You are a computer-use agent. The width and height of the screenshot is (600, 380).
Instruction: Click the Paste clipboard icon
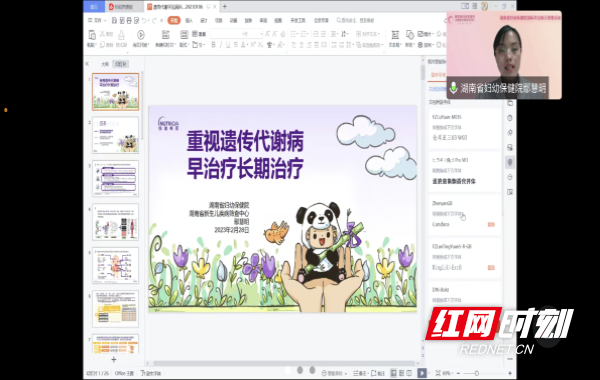pyautogui.click(x=92, y=35)
